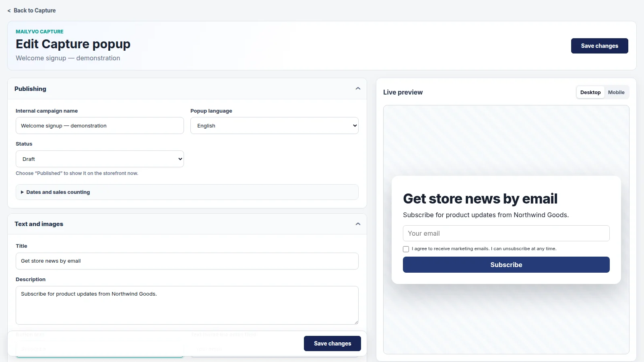Switch preview to Mobile tab
This screenshot has height=362, width=644.
click(x=616, y=93)
